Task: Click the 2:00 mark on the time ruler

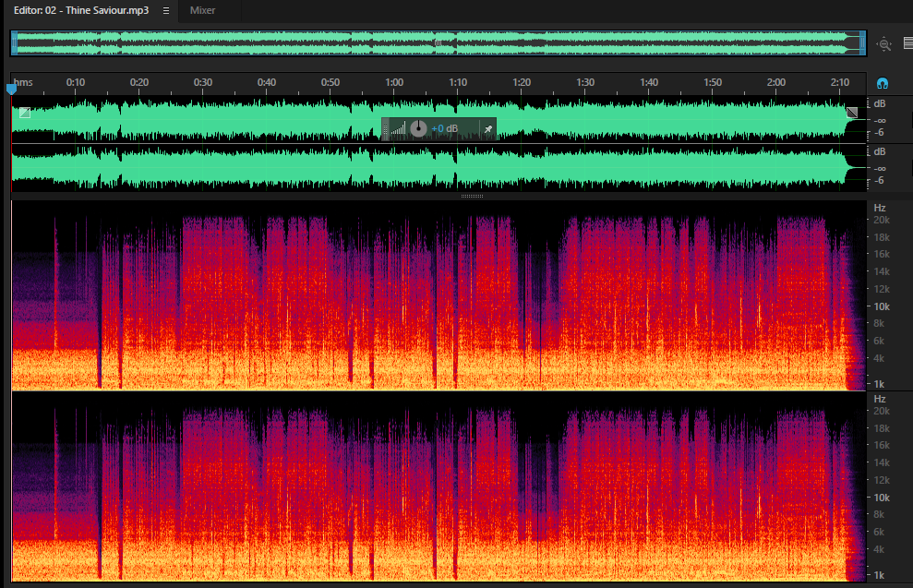Action: pyautogui.click(x=776, y=82)
